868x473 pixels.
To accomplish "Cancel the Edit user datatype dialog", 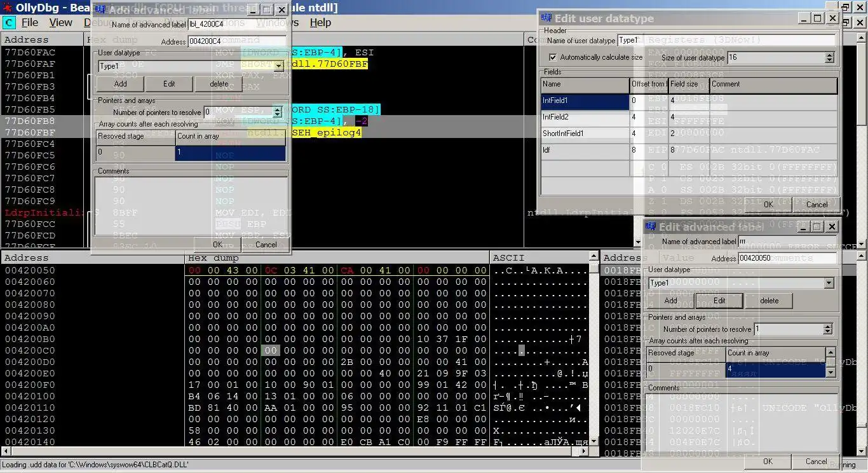I will click(817, 205).
